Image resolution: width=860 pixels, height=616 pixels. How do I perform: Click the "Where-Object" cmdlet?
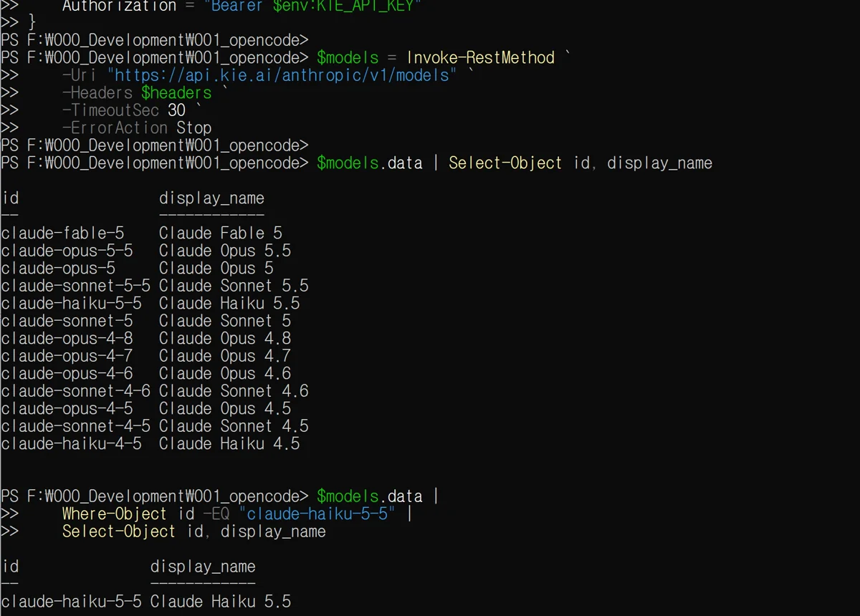click(115, 514)
